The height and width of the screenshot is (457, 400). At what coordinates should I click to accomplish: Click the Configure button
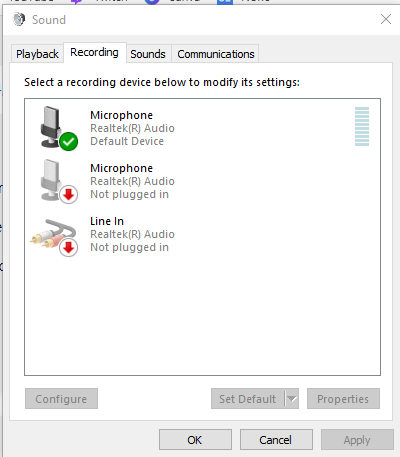click(61, 399)
